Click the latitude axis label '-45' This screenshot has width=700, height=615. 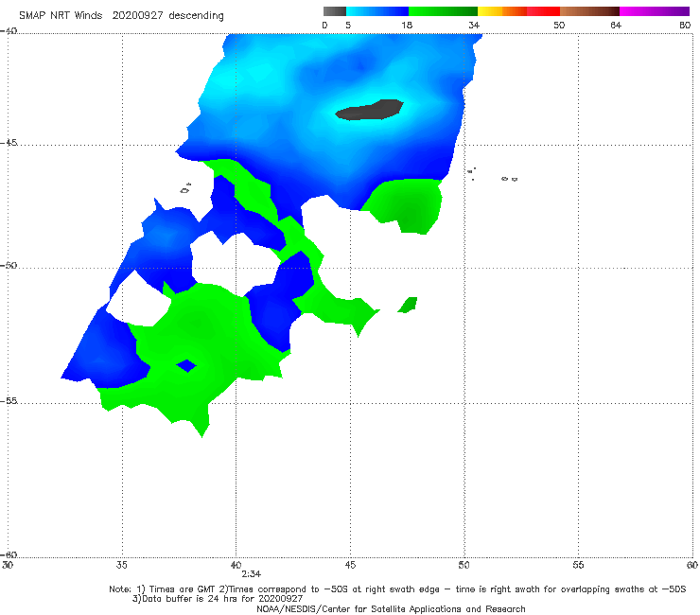pyautogui.click(x=9, y=143)
